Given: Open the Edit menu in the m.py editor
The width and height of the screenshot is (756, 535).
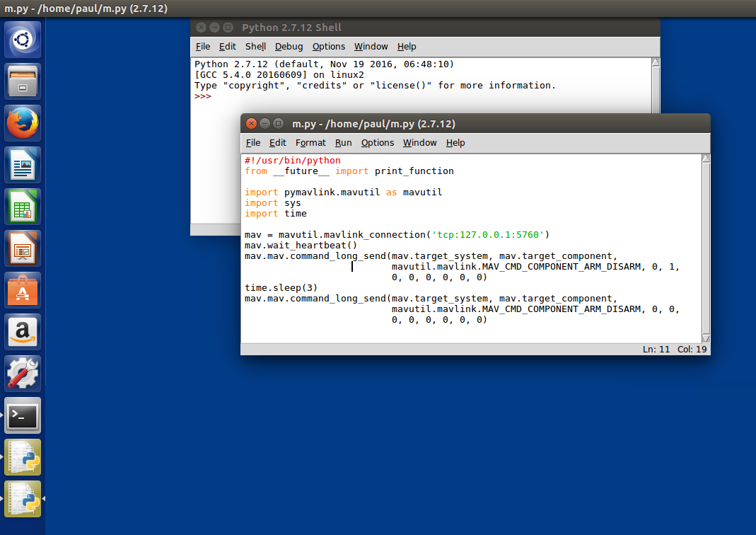Looking at the screenshot, I should click(x=278, y=143).
